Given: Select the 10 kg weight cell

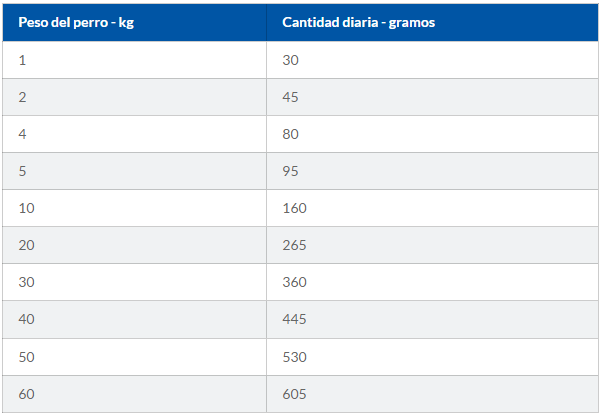Looking at the screenshot, I should [134, 208].
